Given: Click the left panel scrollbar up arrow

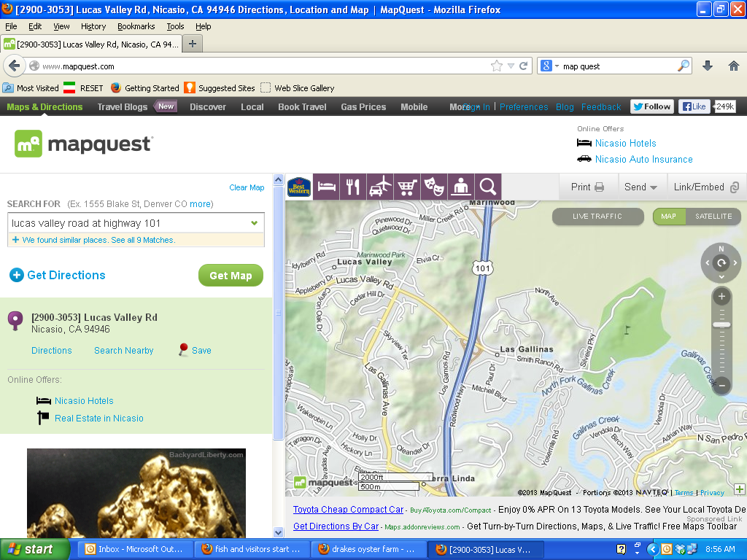Looking at the screenshot, I should click(278, 179).
